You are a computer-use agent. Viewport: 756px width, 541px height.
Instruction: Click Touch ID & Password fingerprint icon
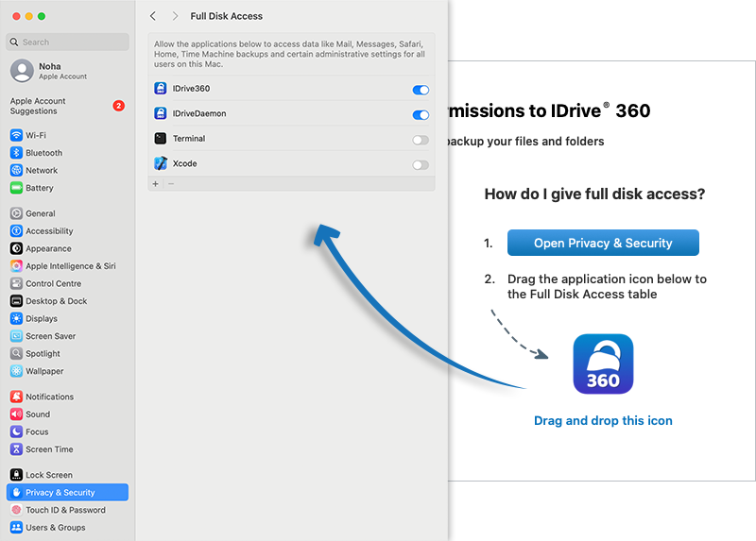click(16, 510)
